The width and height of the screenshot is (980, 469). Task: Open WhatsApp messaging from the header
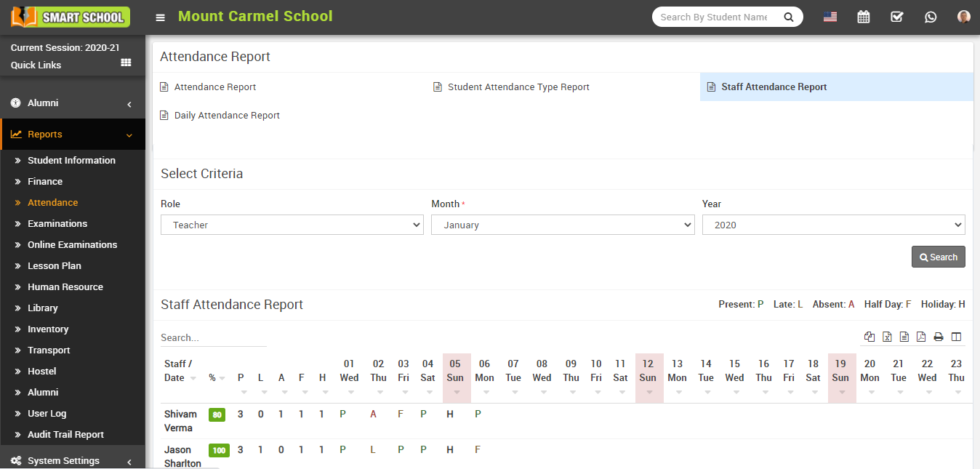931,16
